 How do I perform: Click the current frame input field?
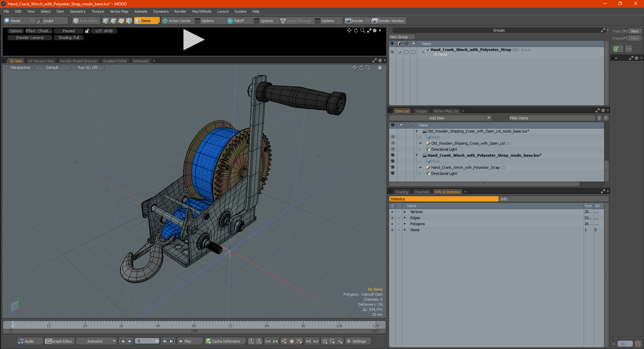click(x=145, y=341)
